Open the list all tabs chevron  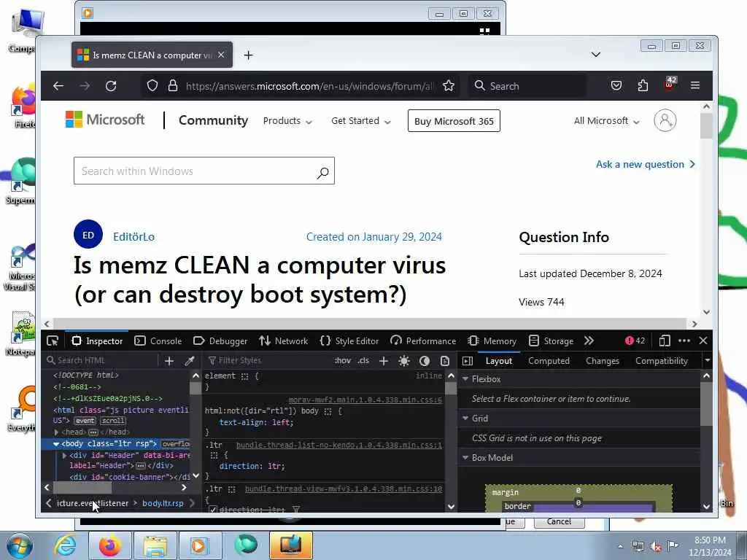tap(595, 55)
